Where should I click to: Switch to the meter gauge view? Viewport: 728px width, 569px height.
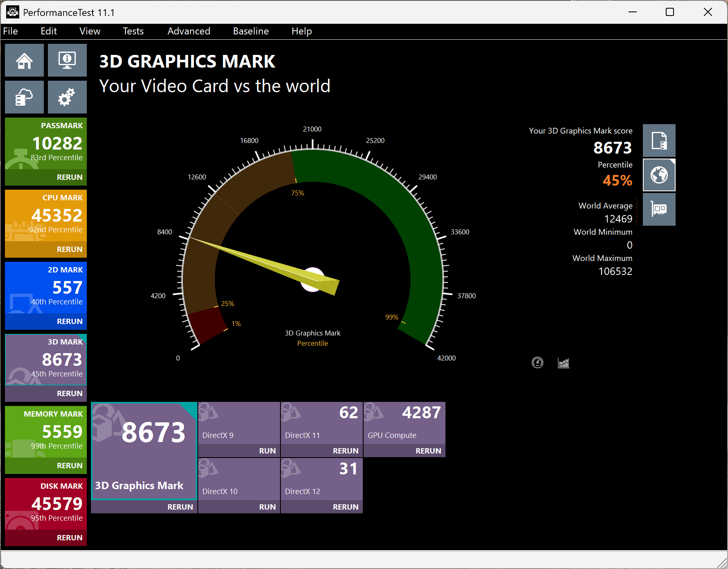click(537, 362)
